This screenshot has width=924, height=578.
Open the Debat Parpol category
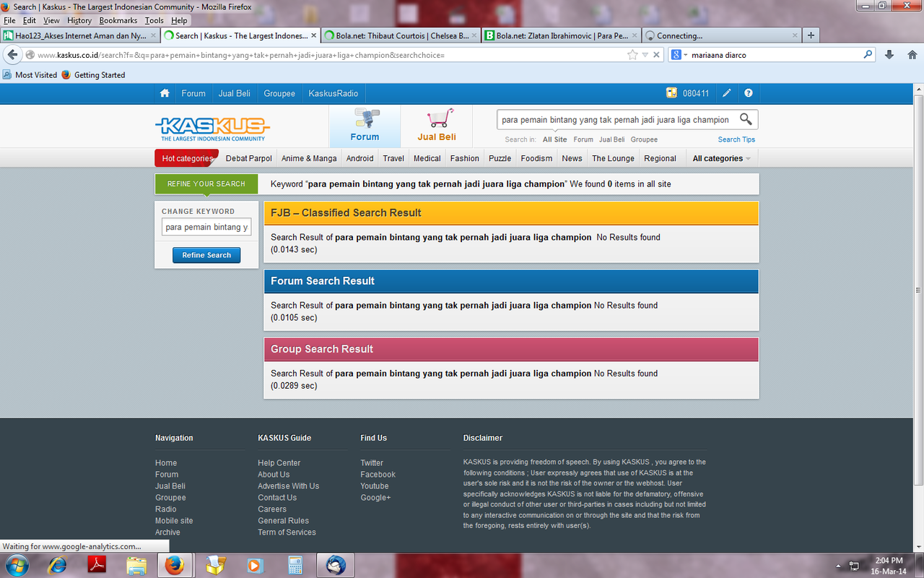249,158
